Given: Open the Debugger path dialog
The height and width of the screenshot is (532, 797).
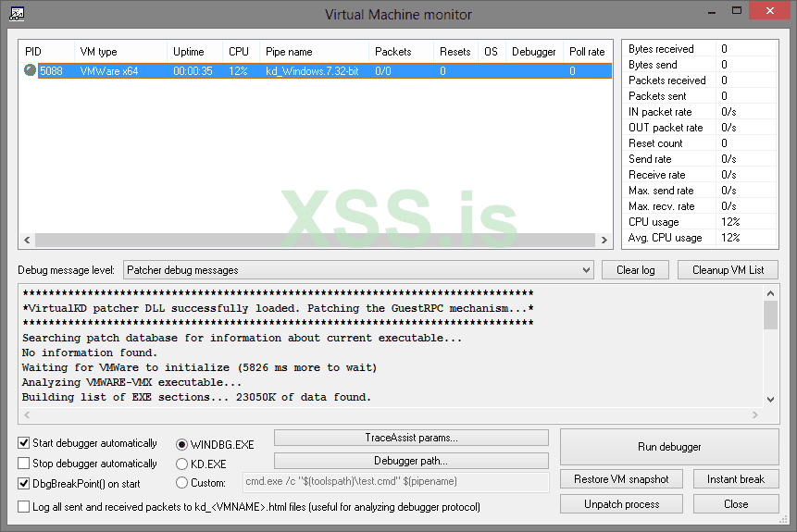Looking at the screenshot, I should coord(411,461).
